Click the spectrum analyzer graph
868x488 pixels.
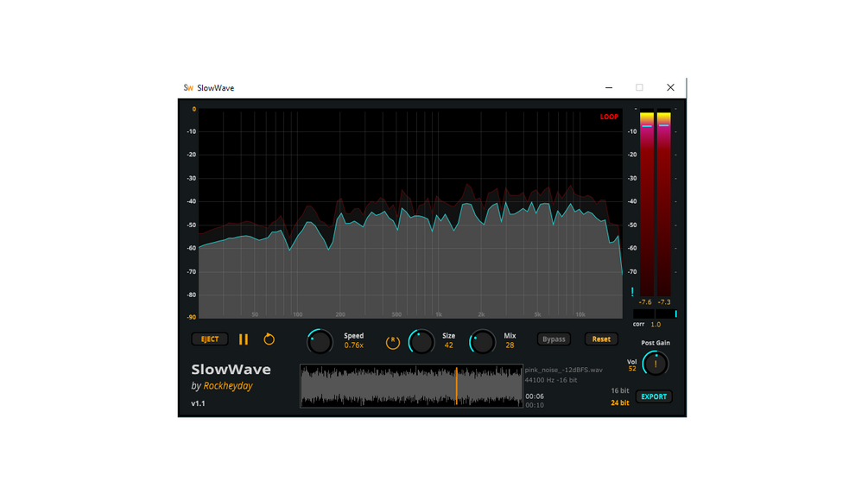click(410, 213)
